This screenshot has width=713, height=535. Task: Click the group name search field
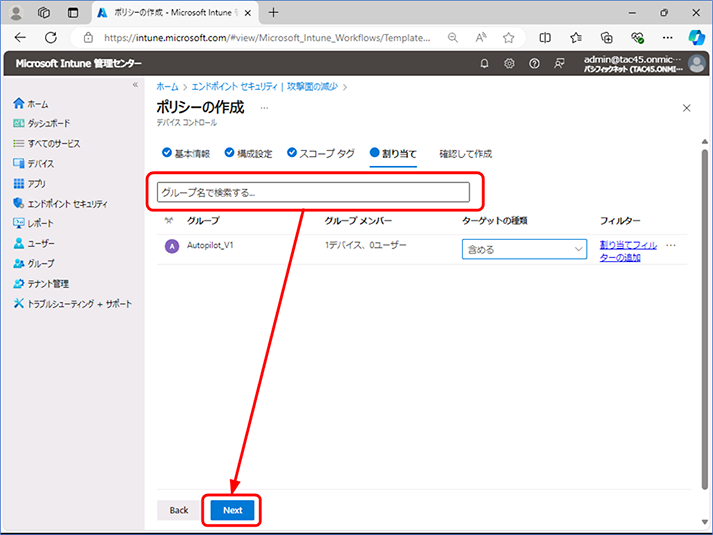(x=313, y=192)
